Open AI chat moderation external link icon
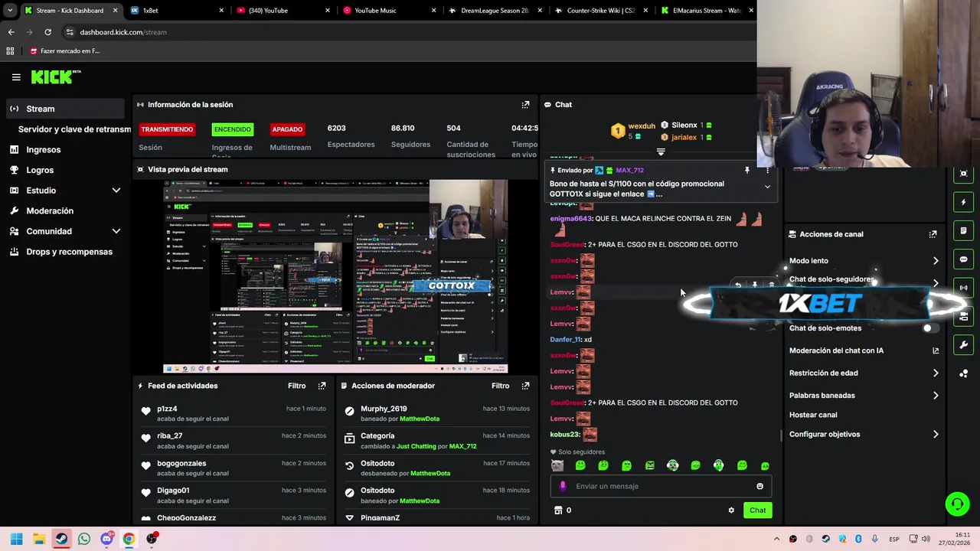 [x=936, y=350]
